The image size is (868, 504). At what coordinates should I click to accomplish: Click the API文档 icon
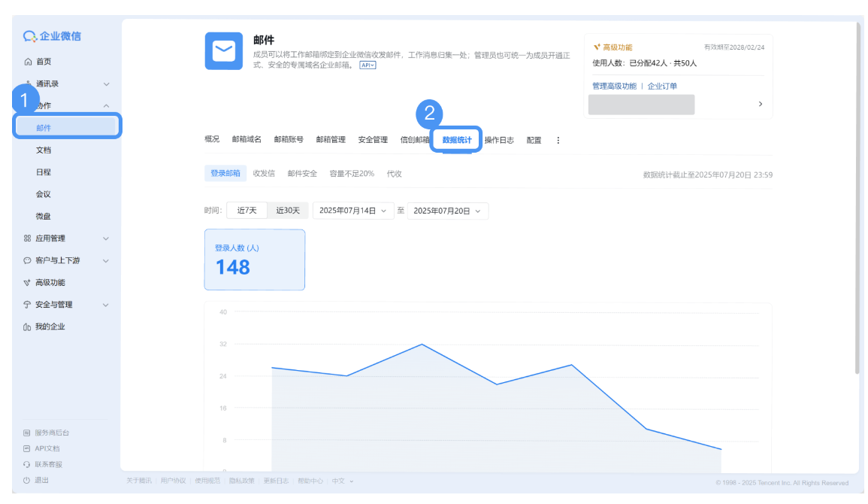pos(26,448)
